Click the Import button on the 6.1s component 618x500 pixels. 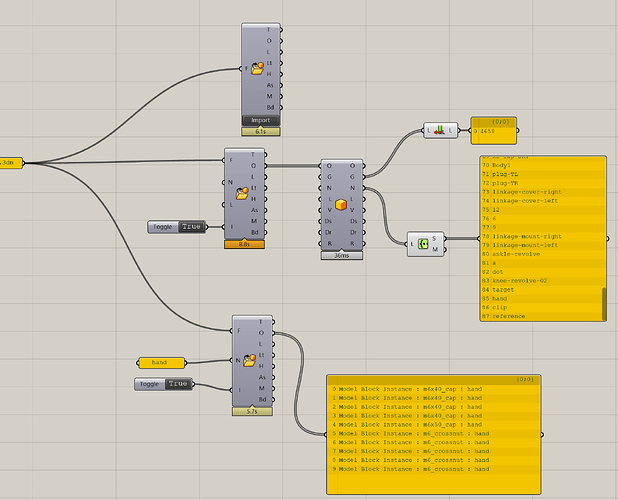tap(261, 121)
